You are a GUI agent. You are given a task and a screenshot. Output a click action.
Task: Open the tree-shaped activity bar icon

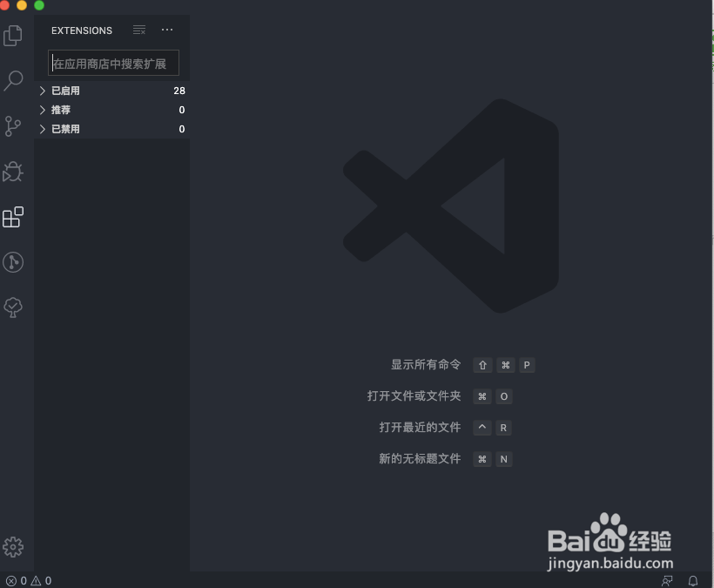pos(13,308)
